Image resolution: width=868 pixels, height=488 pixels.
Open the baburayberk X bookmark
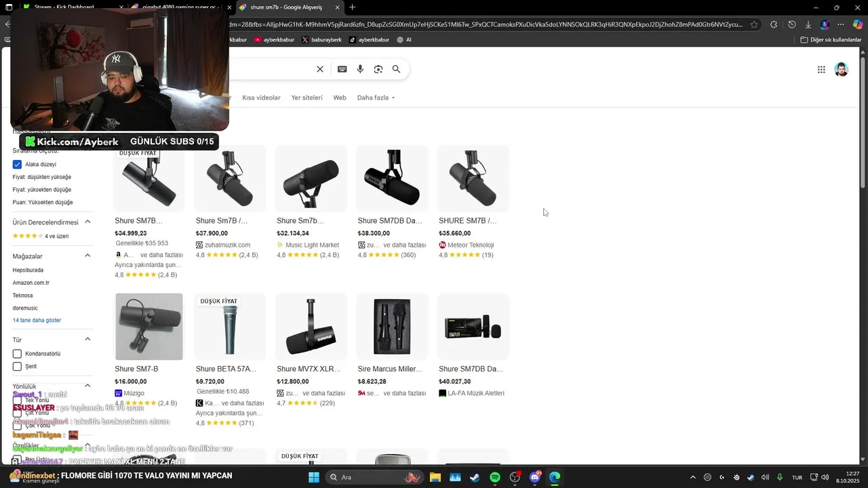click(x=321, y=40)
